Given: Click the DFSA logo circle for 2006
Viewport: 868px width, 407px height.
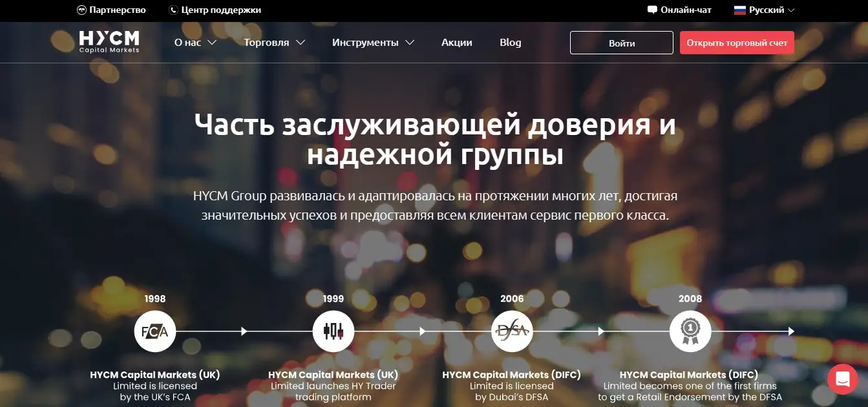Looking at the screenshot, I should pos(512,331).
